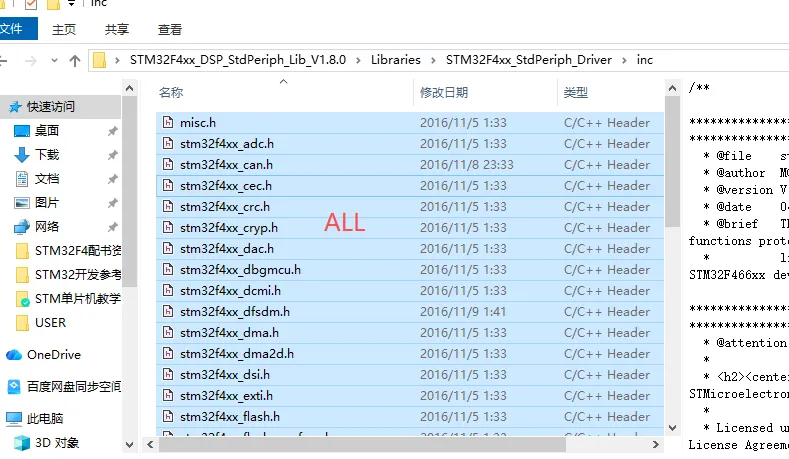Switch to the 查看 ribbon tab
The width and height of the screenshot is (789, 459).
pos(170,30)
